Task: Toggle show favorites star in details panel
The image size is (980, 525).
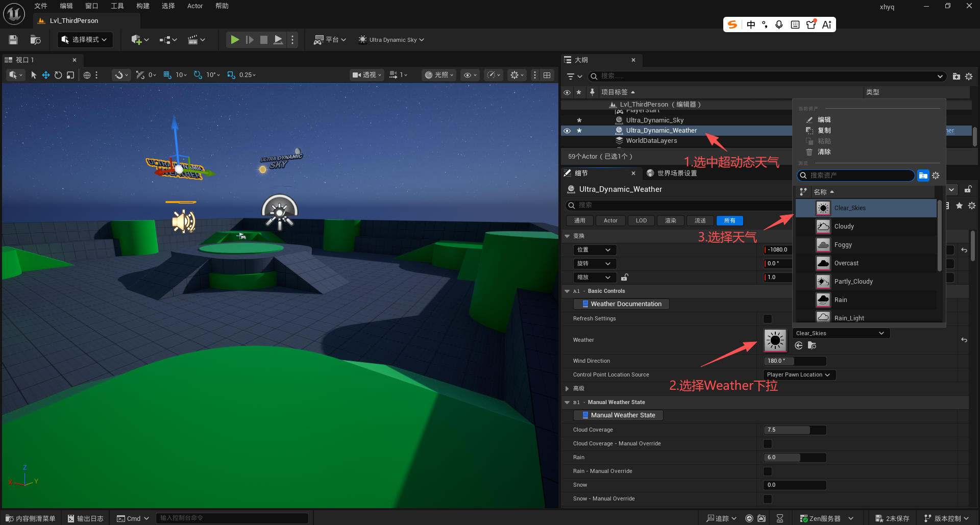Action: point(960,206)
